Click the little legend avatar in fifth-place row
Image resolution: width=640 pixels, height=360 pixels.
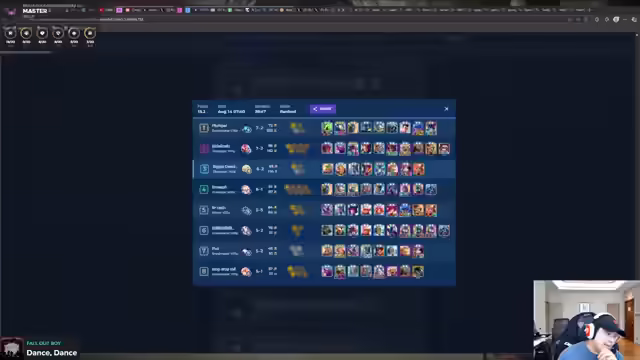pyautogui.click(x=247, y=211)
